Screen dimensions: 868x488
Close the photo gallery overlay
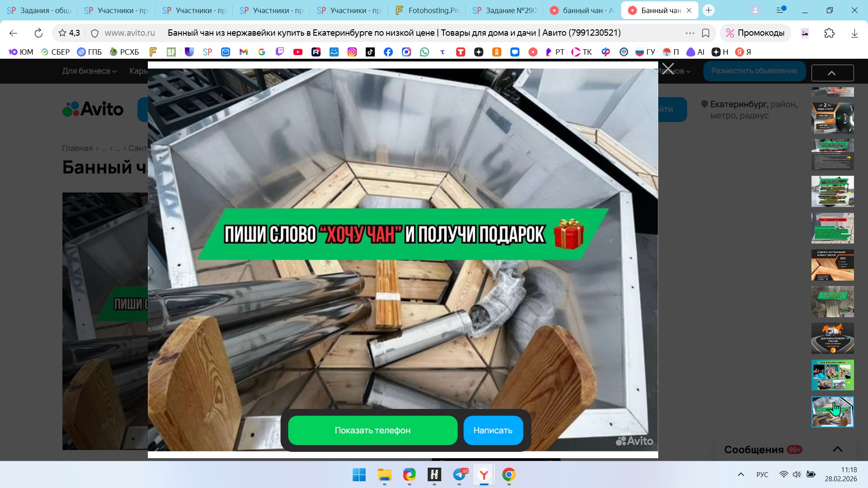[x=668, y=69]
